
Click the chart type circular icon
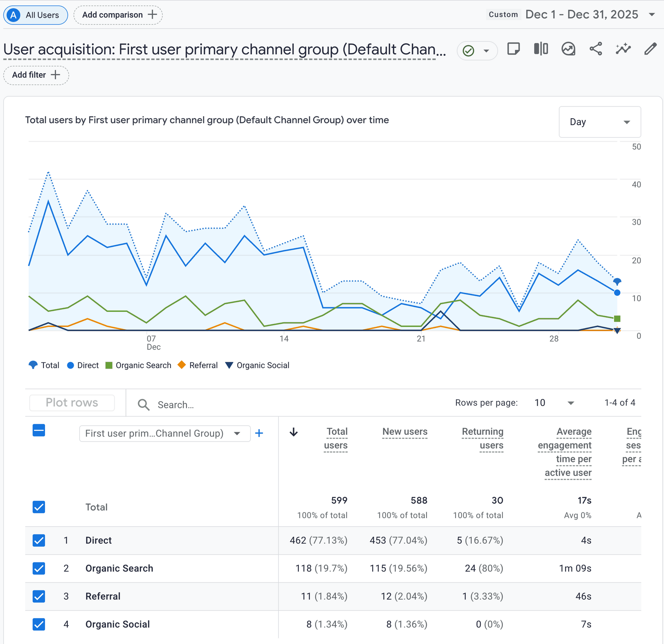(568, 49)
